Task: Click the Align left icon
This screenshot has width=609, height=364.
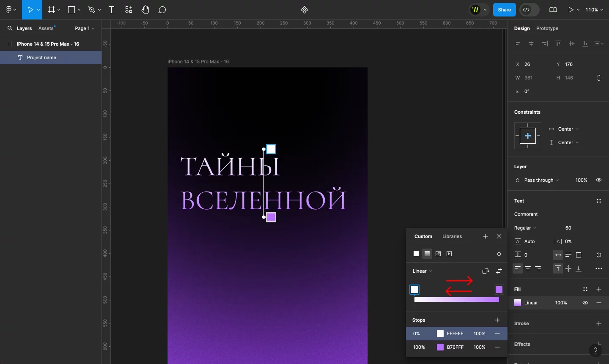Action: click(518, 44)
